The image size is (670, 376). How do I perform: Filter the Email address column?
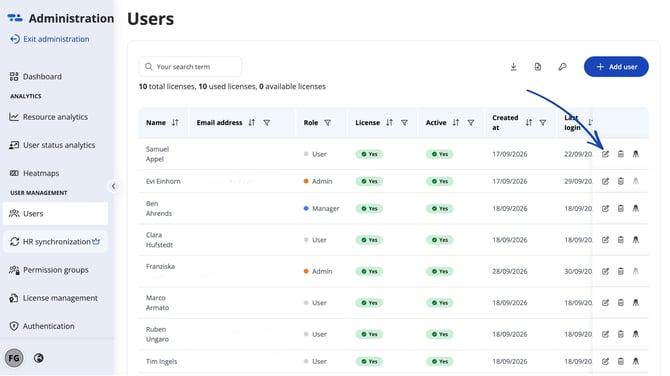pos(267,123)
